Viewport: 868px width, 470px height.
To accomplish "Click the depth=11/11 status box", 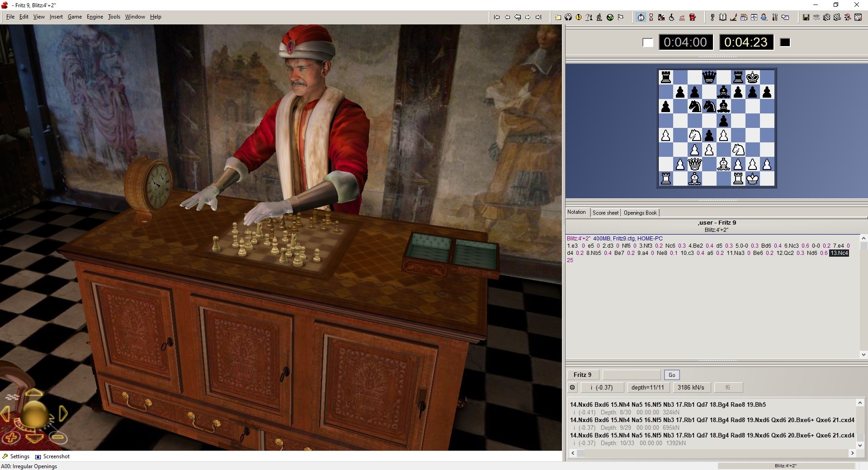I will click(x=648, y=387).
